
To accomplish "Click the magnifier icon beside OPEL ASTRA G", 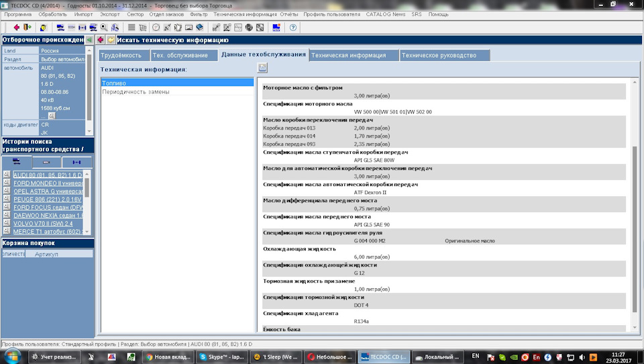I will tap(7, 191).
